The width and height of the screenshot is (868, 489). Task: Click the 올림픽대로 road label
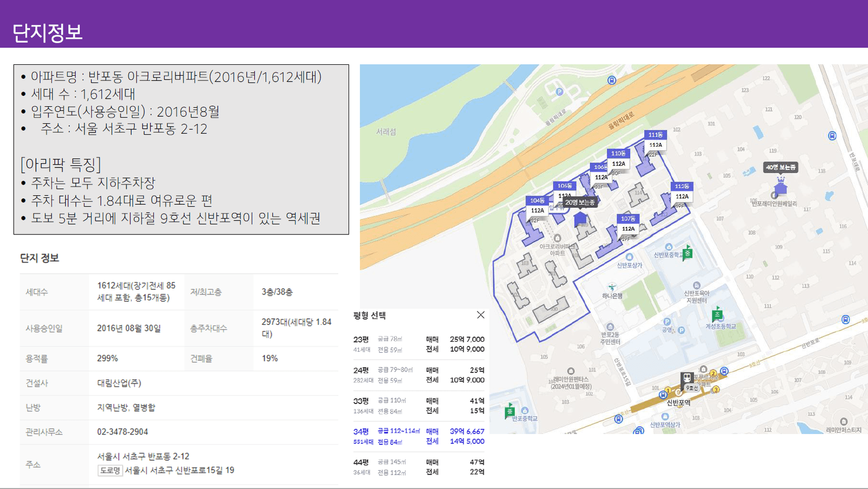tap(622, 120)
